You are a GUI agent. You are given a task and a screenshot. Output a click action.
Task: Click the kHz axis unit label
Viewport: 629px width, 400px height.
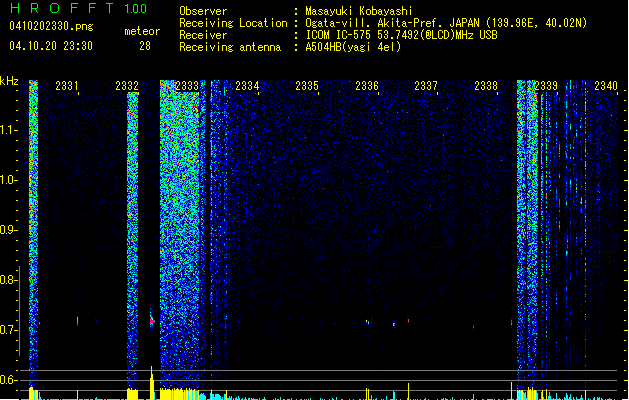pos(9,81)
